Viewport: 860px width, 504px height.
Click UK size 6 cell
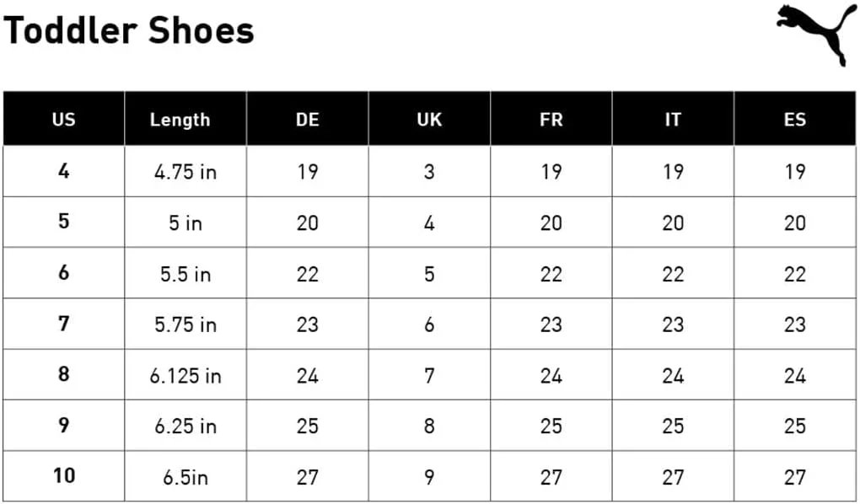pyautogui.click(x=429, y=324)
